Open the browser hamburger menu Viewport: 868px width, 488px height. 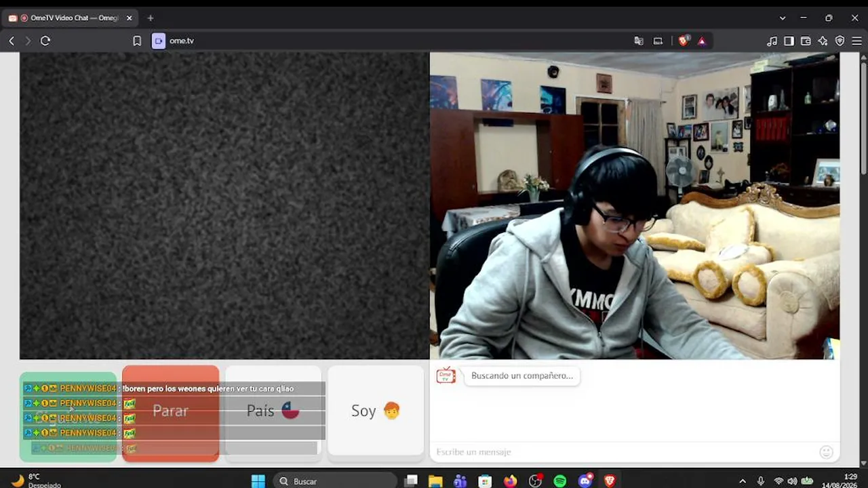(856, 41)
